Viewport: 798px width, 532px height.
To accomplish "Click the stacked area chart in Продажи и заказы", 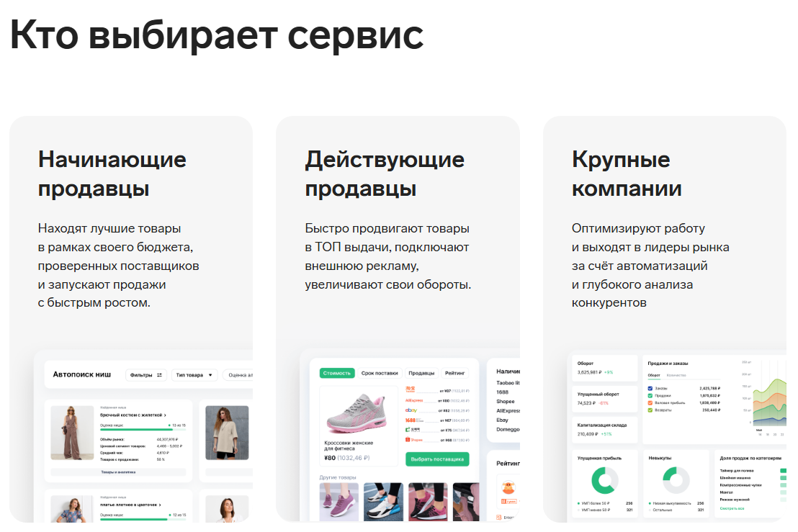I will click(x=769, y=402).
